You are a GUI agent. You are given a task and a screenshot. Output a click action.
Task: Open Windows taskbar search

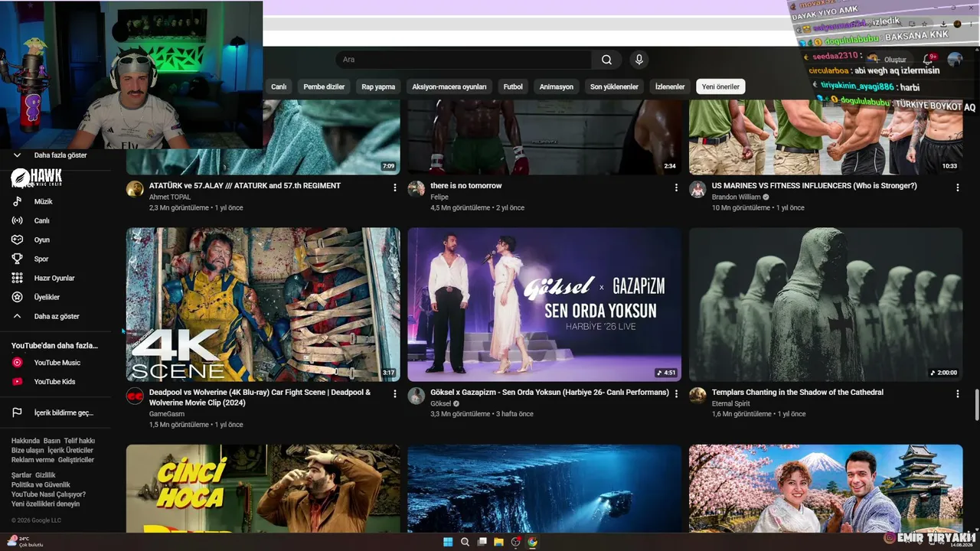pyautogui.click(x=465, y=542)
